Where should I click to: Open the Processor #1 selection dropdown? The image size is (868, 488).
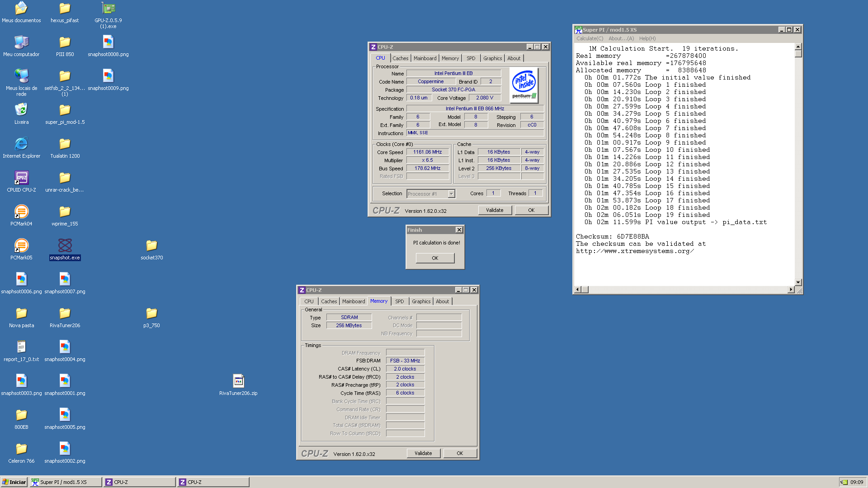click(x=451, y=194)
